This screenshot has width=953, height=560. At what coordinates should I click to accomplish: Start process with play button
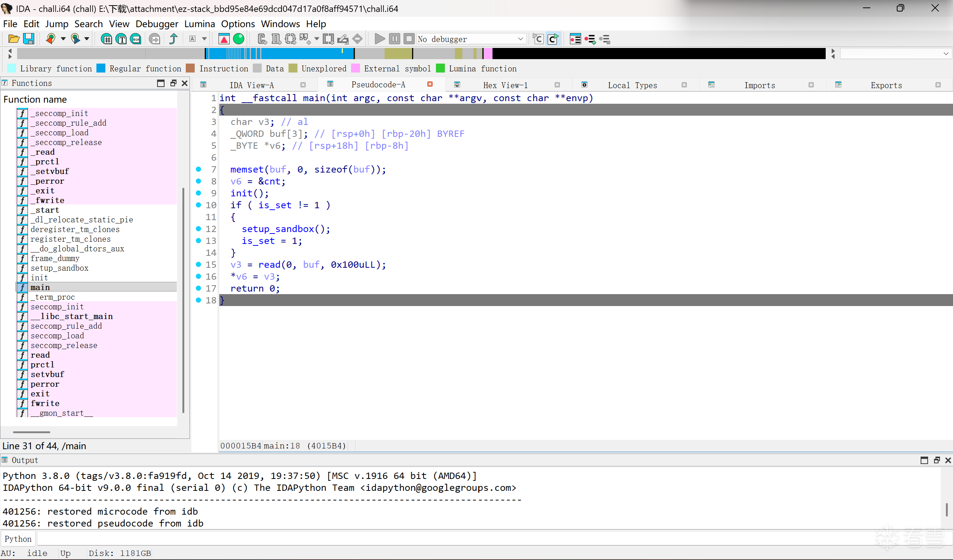(x=379, y=39)
